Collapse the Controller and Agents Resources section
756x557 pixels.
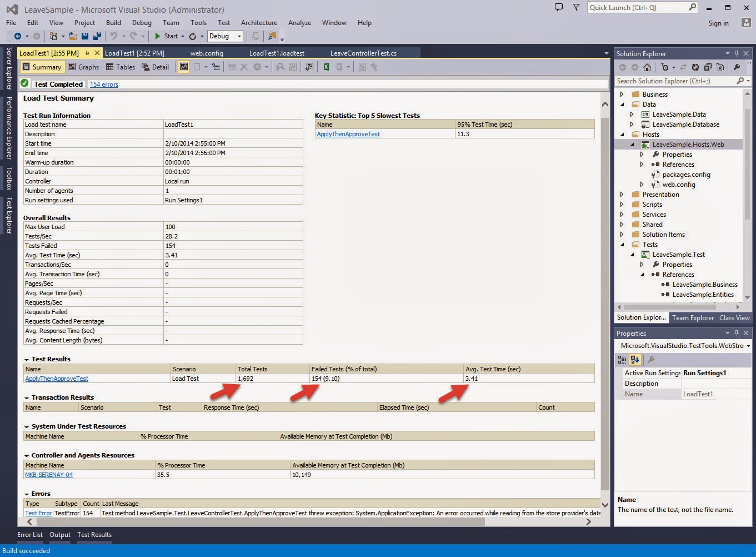(27, 455)
